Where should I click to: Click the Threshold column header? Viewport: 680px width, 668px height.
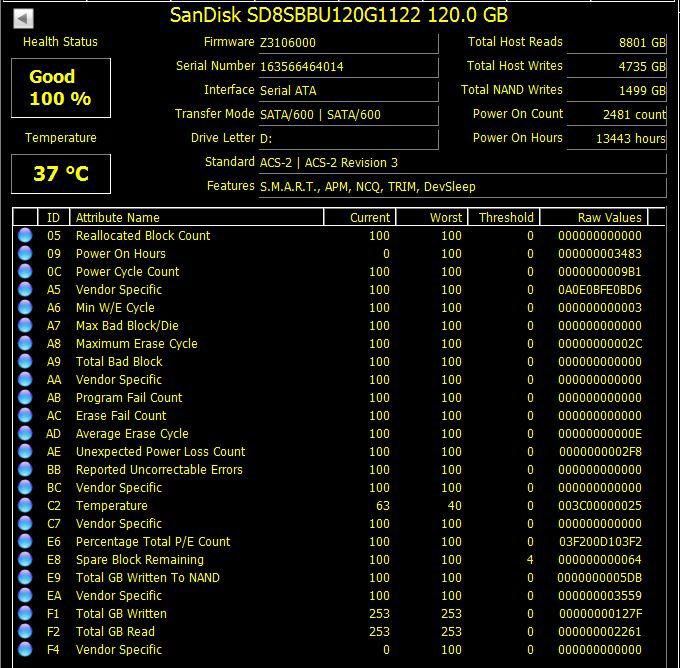[x=504, y=217]
